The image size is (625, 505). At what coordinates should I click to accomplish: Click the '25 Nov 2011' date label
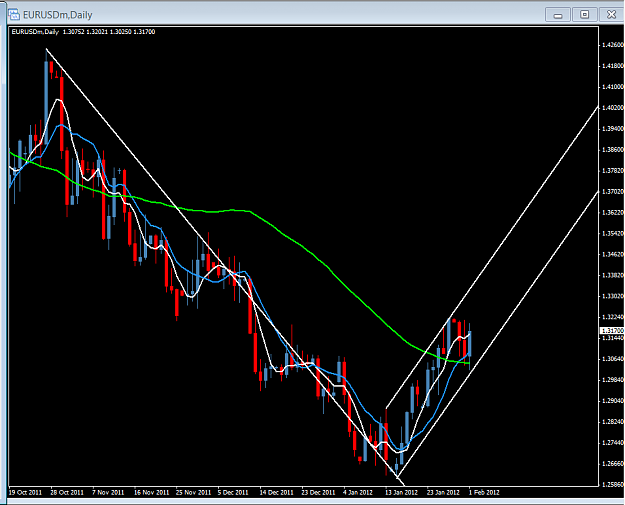click(x=193, y=493)
